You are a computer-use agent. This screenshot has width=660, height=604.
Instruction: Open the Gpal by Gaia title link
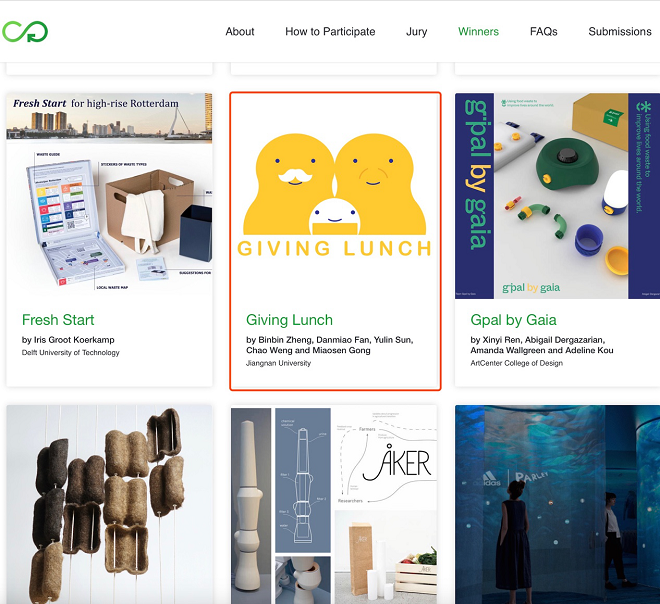click(x=513, y=320)
